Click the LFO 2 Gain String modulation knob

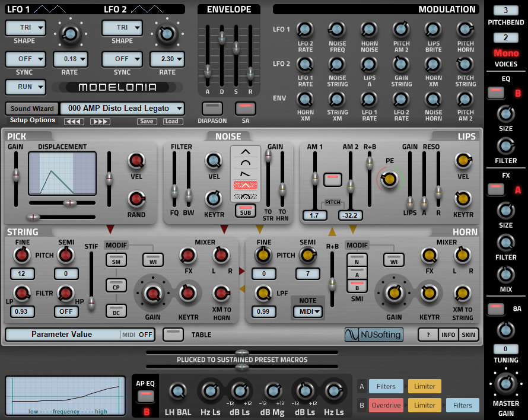[x=401, y=64]
